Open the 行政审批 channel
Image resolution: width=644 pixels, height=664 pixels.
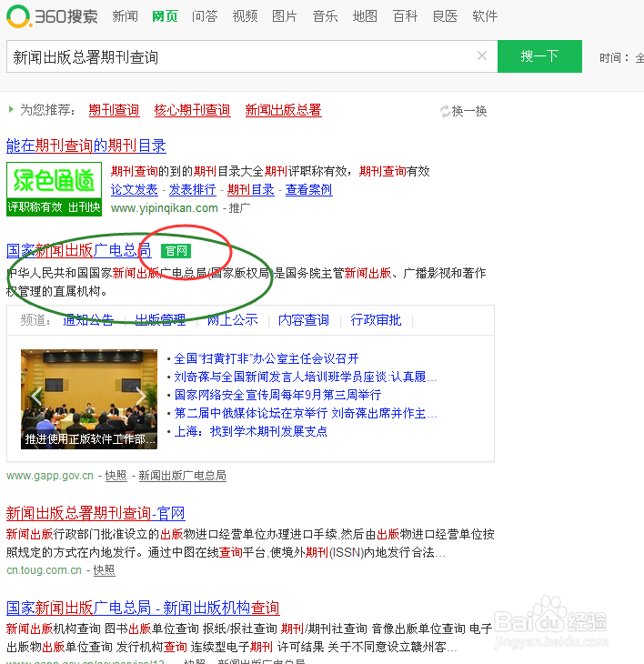click(x=376, y=319)
